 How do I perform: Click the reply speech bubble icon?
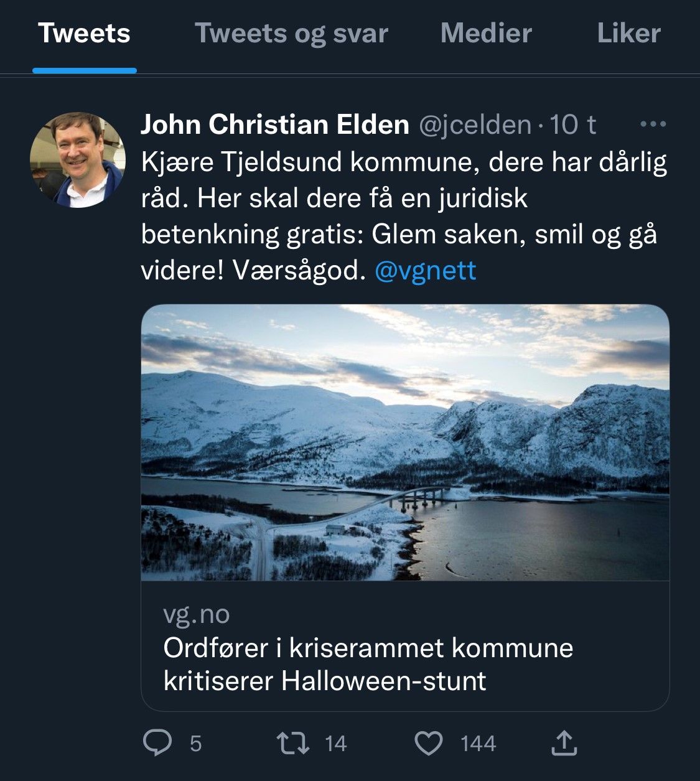click(x=157, y=743)
